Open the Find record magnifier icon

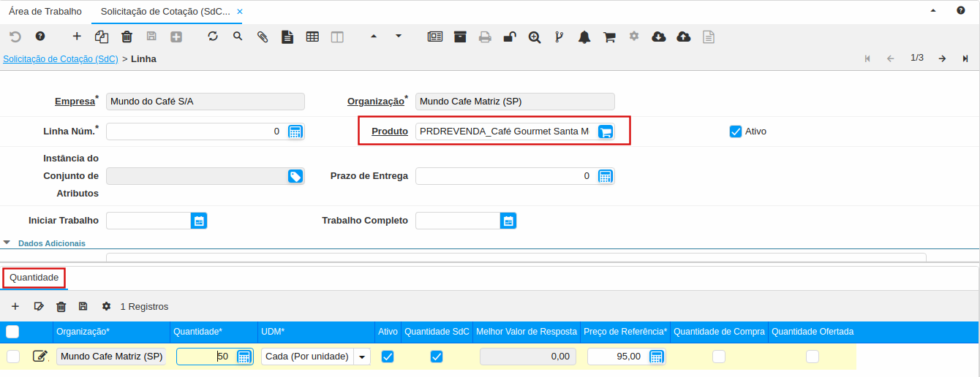tap(238, 36)
